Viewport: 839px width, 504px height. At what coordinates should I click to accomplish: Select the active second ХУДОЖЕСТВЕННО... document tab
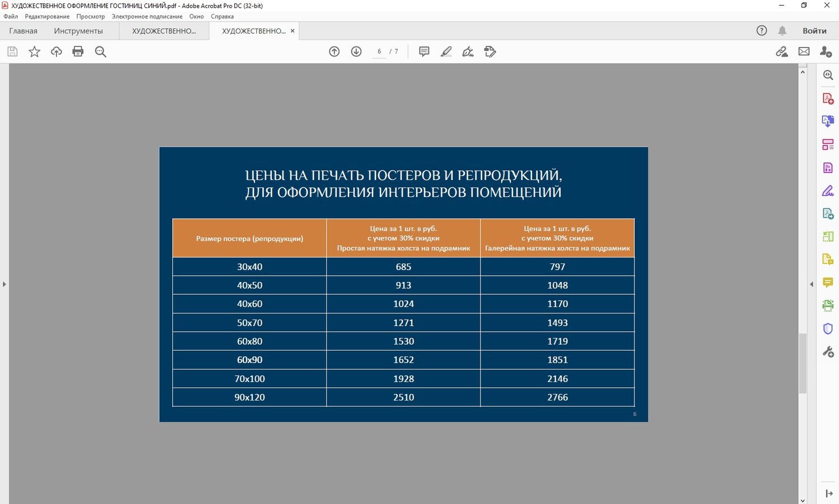tap(254, 31)
